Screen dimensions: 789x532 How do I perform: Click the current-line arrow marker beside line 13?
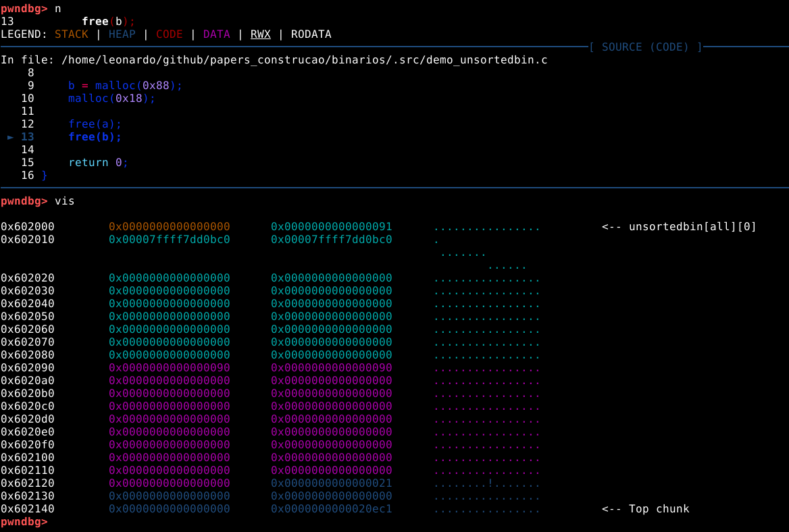(11, 137)
